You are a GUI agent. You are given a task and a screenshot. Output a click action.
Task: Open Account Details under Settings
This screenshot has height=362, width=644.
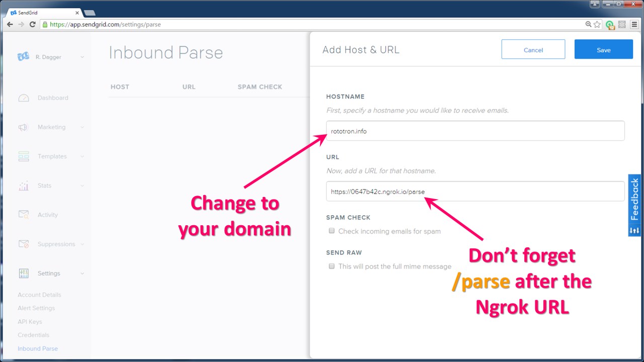coord(39,295)
